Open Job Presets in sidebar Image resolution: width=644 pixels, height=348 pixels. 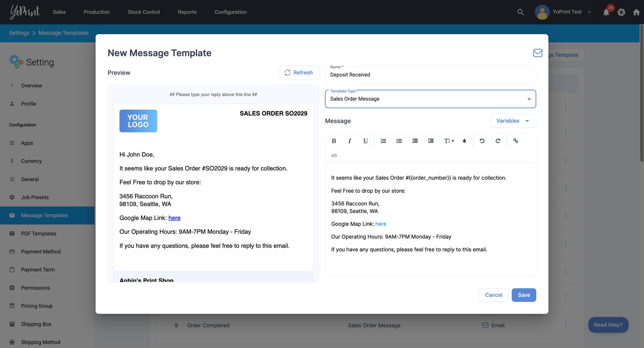click(x=35, y=197)
